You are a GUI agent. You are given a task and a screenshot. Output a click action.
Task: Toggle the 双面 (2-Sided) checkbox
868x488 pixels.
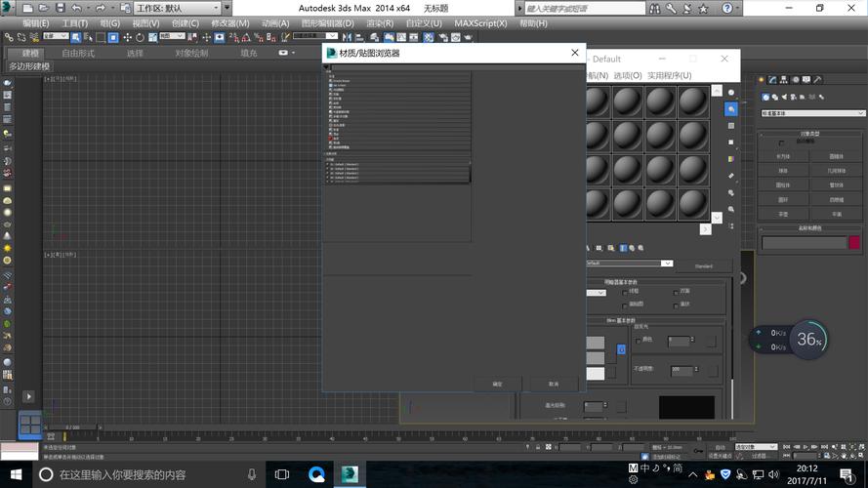(675, 292)
